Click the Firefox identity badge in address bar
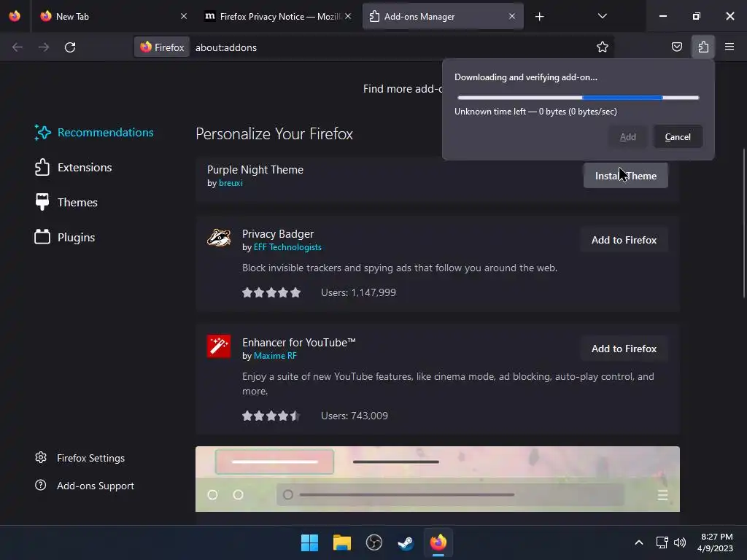Image resolution: width=747 pixels, height=560 pixels. (x=162, y=47)
